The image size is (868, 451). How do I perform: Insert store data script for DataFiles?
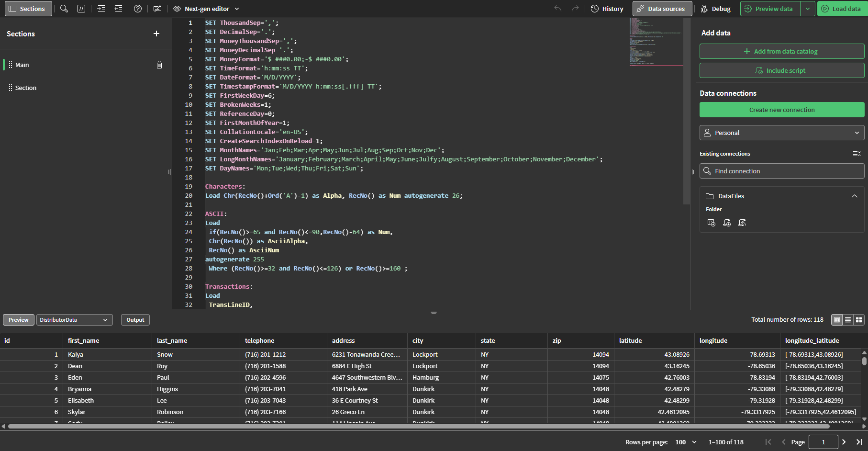tap(727, 223)
